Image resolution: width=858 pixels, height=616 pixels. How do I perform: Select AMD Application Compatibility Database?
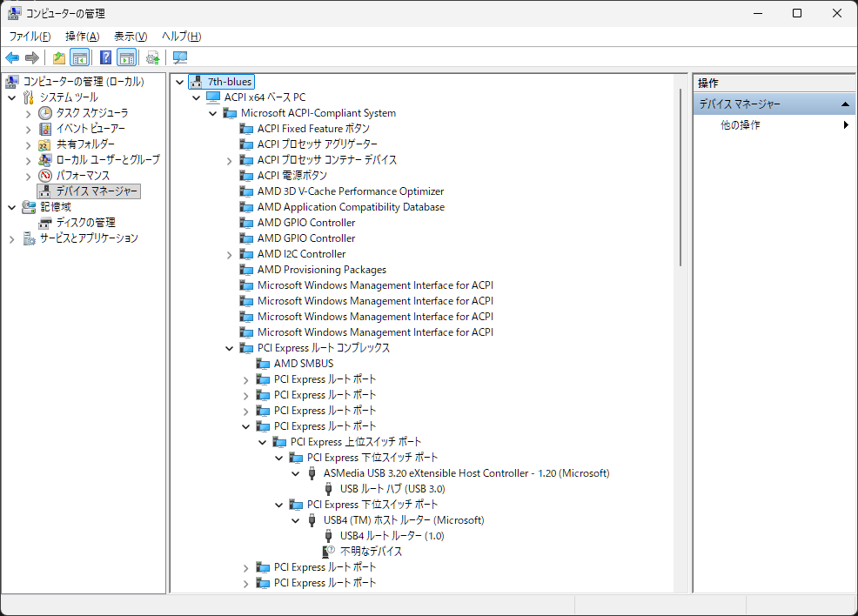point(351,207)
